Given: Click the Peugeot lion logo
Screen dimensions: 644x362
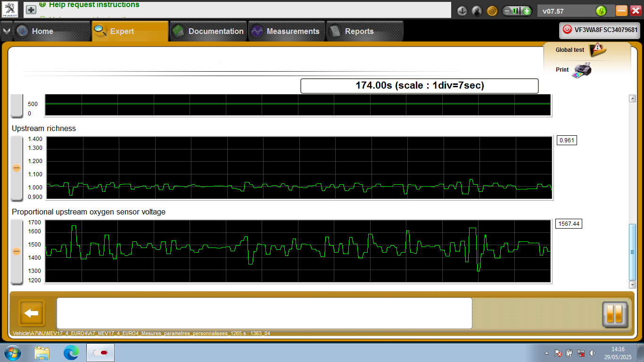Looking at the screenshot, I should (x=10, y=9).
